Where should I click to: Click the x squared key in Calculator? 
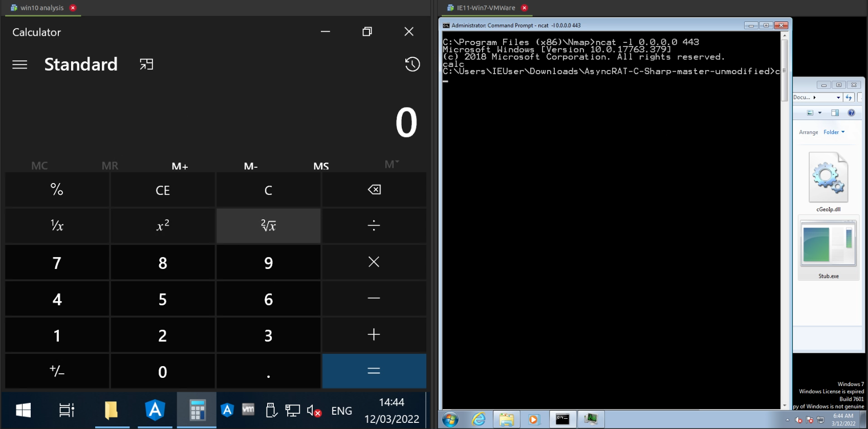tap(163, 225)
